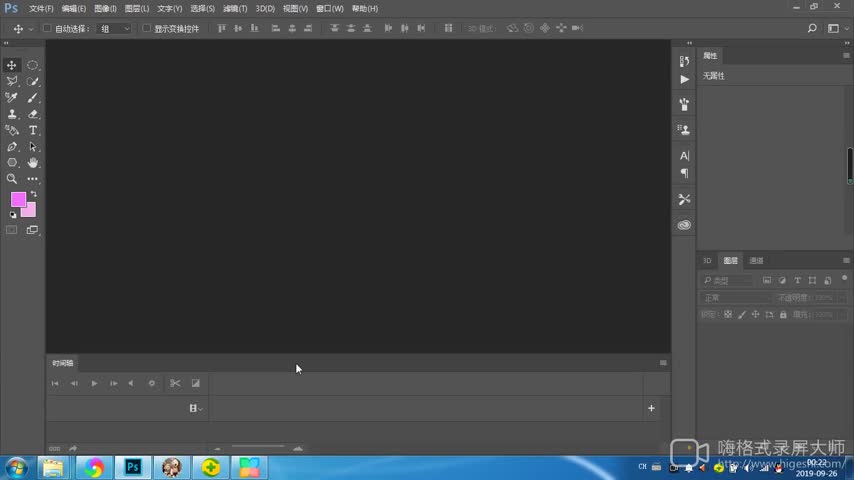The width and height of the screenshot is (854, 480).
Task: Open the extra tools ellipsis menu
Action: pyautogui.click(x=33, y=179)
